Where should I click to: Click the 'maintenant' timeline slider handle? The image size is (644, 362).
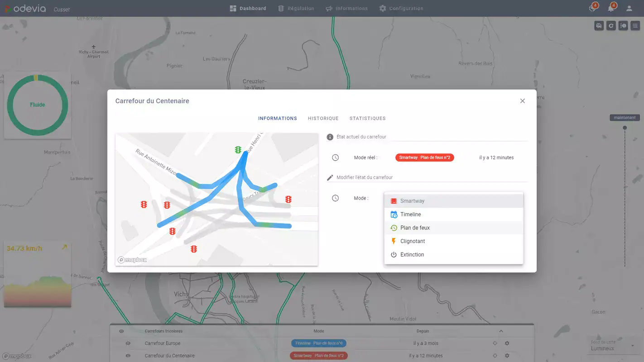[625, 128]
